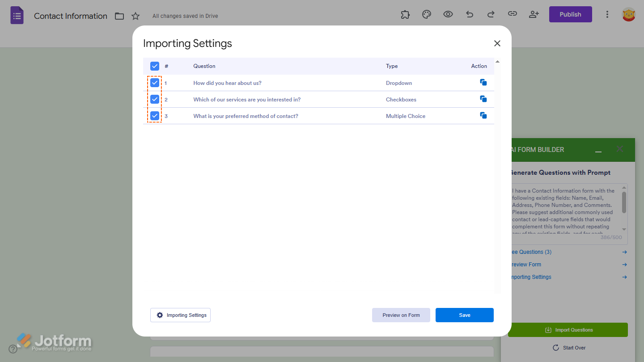
Task: Click the green Import Questions button
Action: (x=568, y=329)
